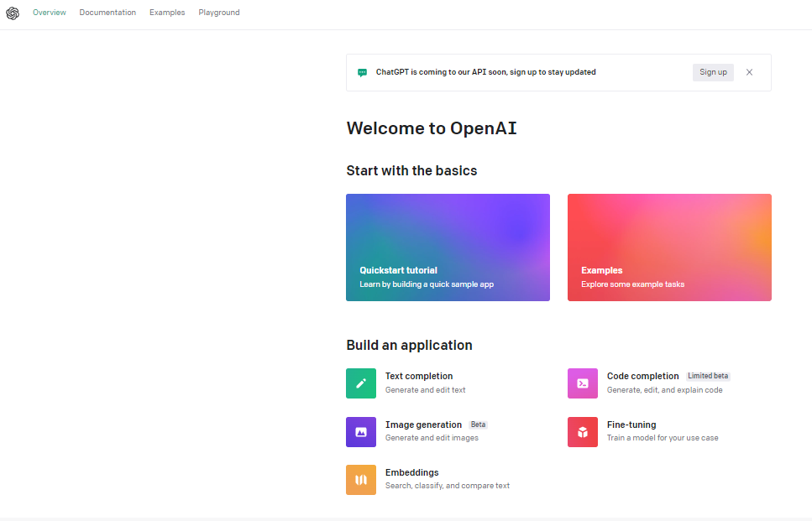Click the OpenAI logo icon

tap(13, 13)
